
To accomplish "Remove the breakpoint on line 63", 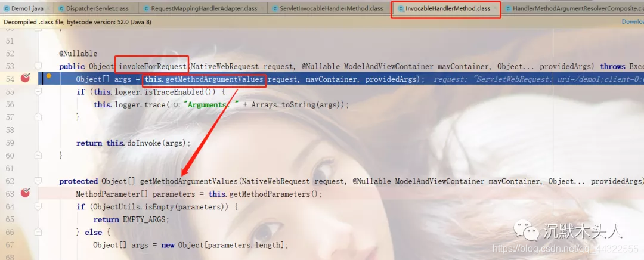I will 26,193.
